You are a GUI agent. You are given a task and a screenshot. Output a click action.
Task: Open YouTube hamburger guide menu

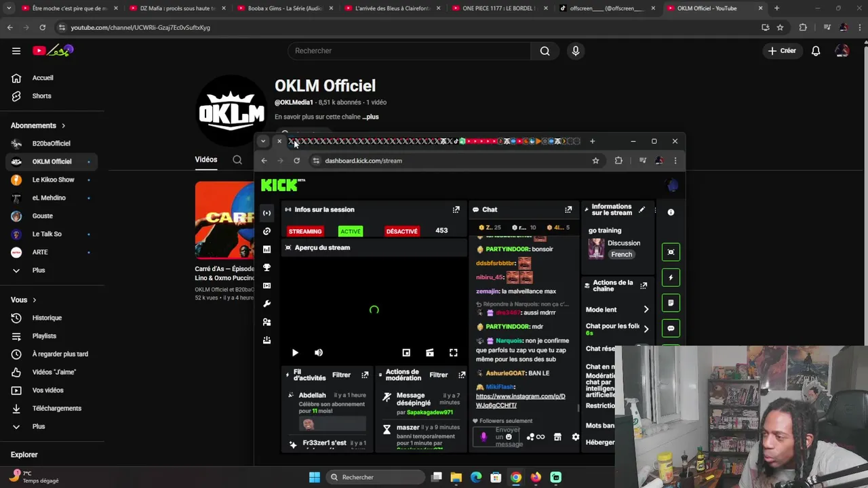click(x=16, y=51)
